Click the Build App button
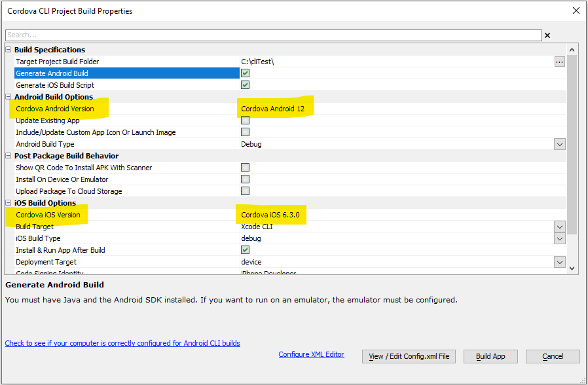This screenshot has height=385, width=588. (x=490, y=356)
